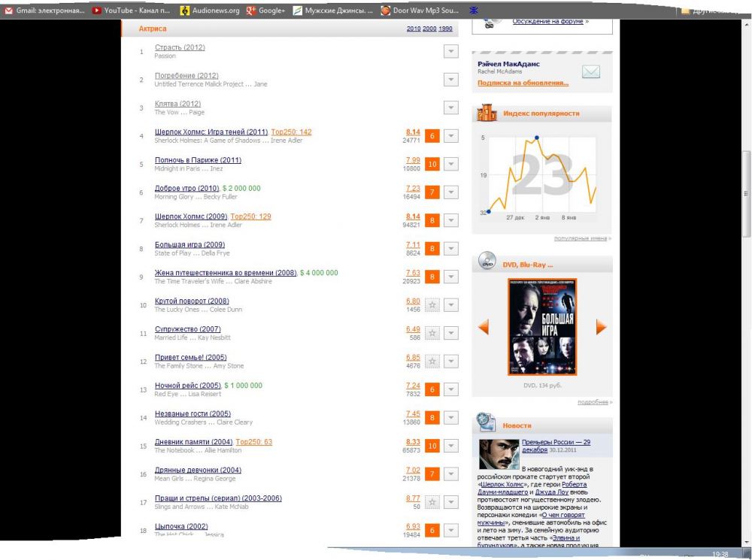Open Top250: 142 link

click(x=291, y=132)
